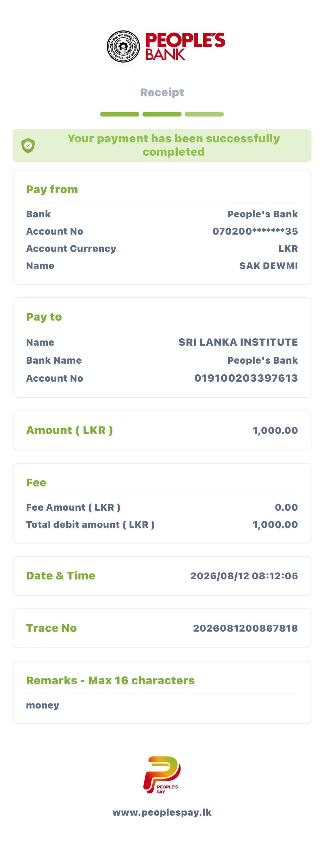Image resolution: width=324 pixels, height=868 pixels.
Task: Click the red PEOPLE'S BANK wordmark
Action: (x=185, y=46)
